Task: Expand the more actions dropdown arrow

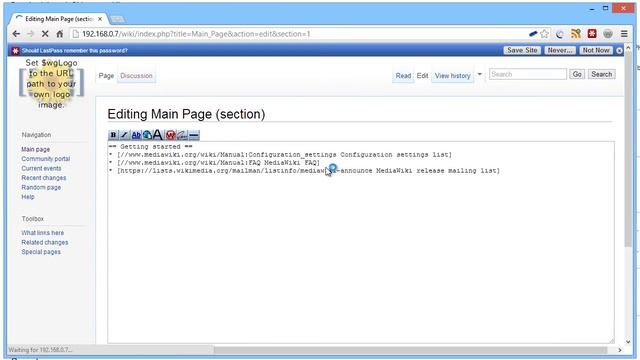Action: (480, 74)
